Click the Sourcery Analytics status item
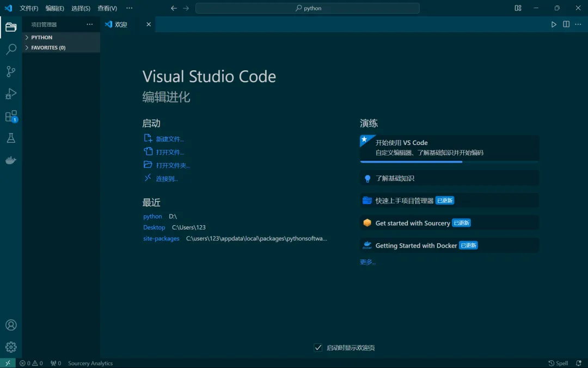588x368 pixels. click(x=90, y=364)
